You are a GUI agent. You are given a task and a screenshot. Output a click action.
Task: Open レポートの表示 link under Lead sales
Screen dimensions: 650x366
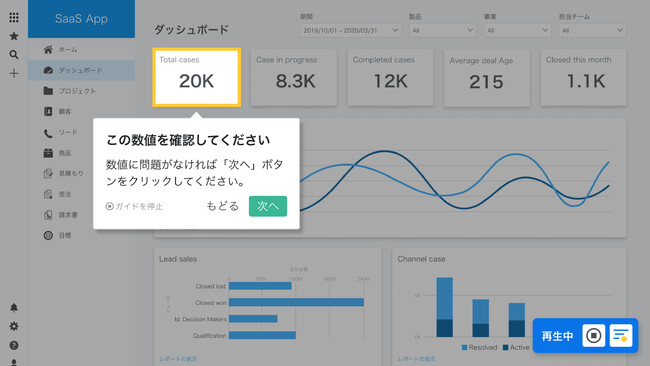tap(178, 359)
